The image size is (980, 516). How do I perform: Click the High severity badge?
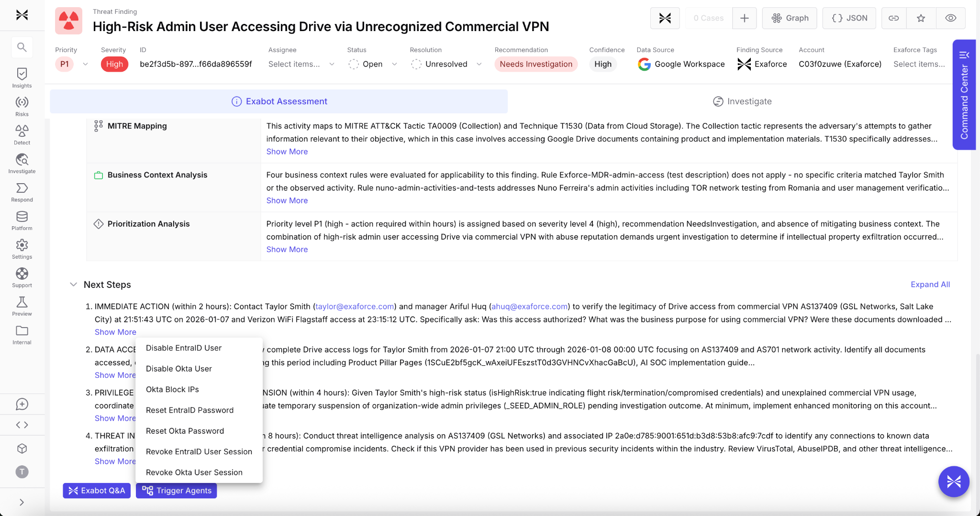(114, 64)
